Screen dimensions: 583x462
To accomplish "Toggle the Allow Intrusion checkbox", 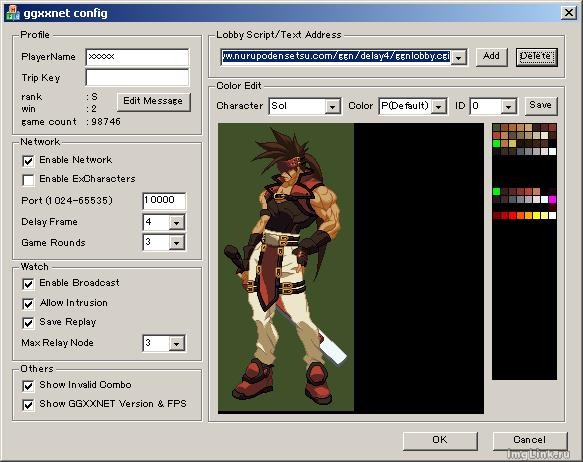I will [x=28, y=304].
